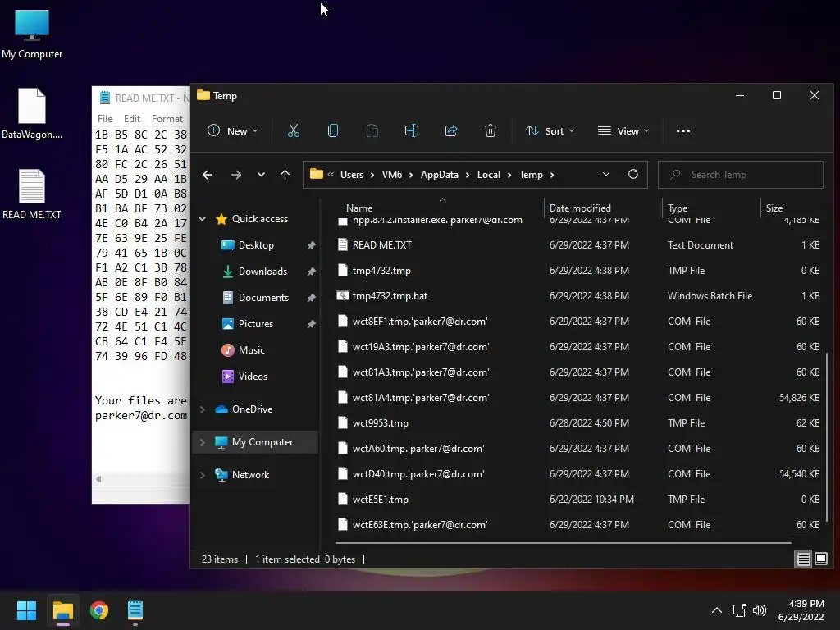Select the My Computer desktop icon
This screenshot has width=840, height=630.
pyautogui.click(x=32, y=34)
